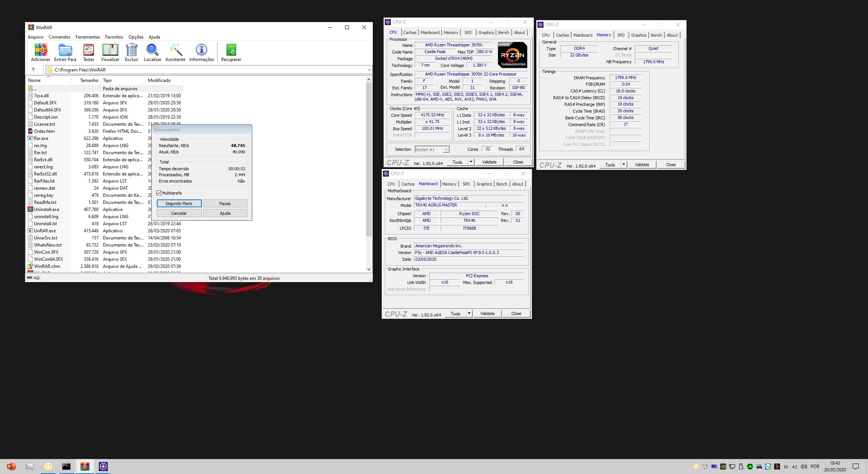The width and height of the screenshot is (868, 474).
Task: Open the Arquivo menu
Action: pos(36,37)
